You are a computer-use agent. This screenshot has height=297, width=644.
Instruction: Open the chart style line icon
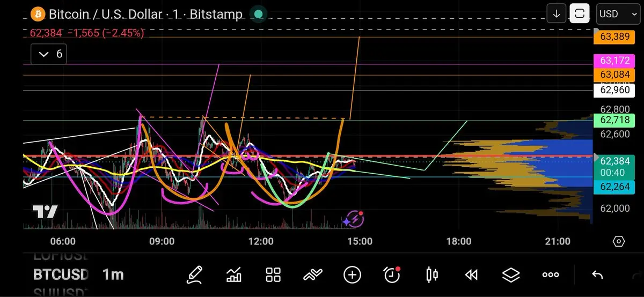click(312, 275)
